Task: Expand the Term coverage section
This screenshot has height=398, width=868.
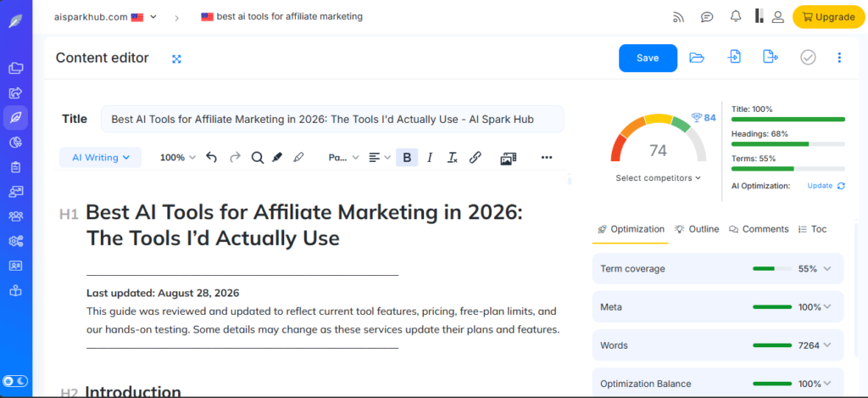Action: [718, 269]
